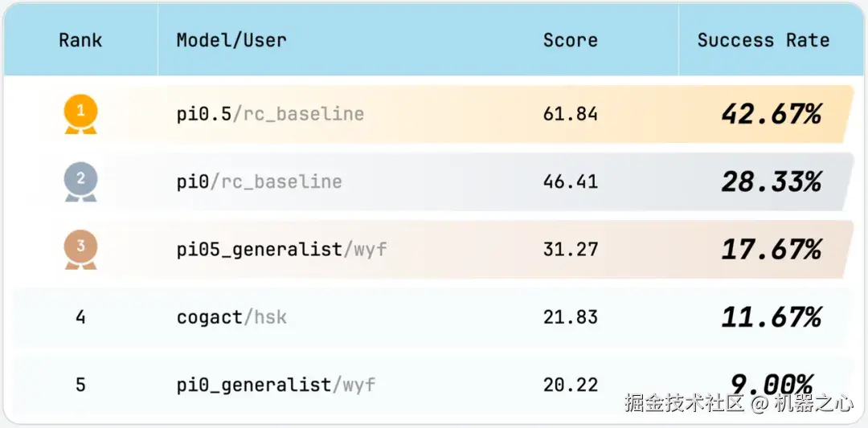Click the score 46.41 cell

coord(570,181)
